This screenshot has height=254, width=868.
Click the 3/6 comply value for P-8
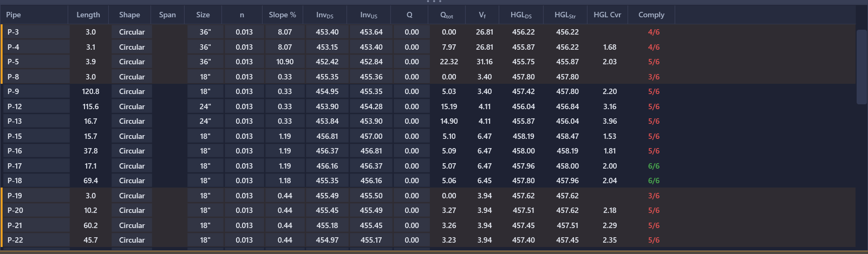coord(654,77)
